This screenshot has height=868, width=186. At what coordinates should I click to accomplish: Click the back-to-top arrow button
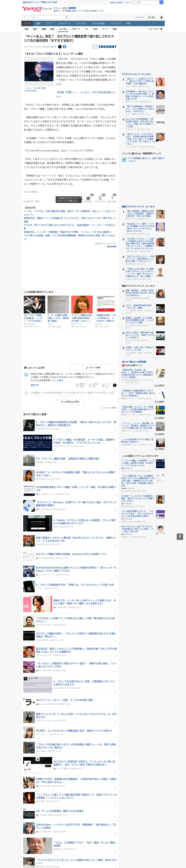point(180,537)
